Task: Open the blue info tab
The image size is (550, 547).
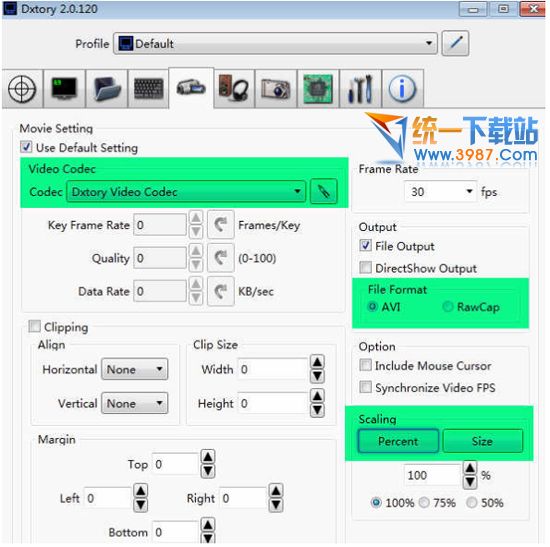Action: pos(402,88)
